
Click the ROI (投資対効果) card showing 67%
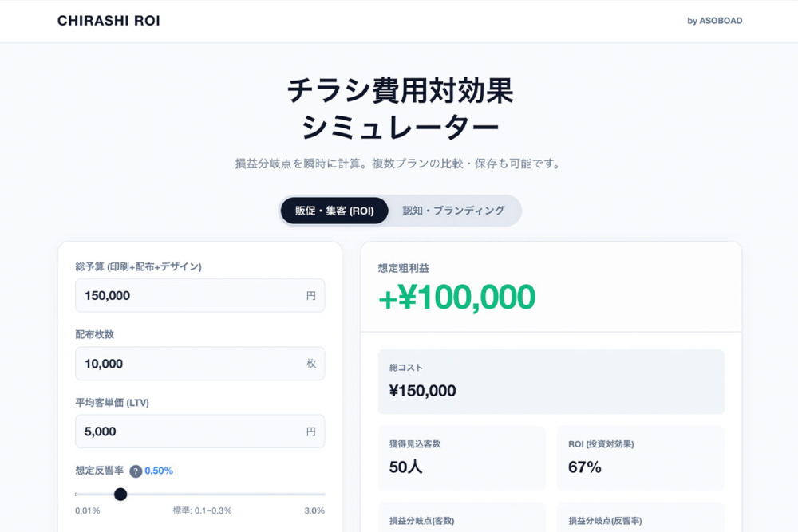coord(641,459)
